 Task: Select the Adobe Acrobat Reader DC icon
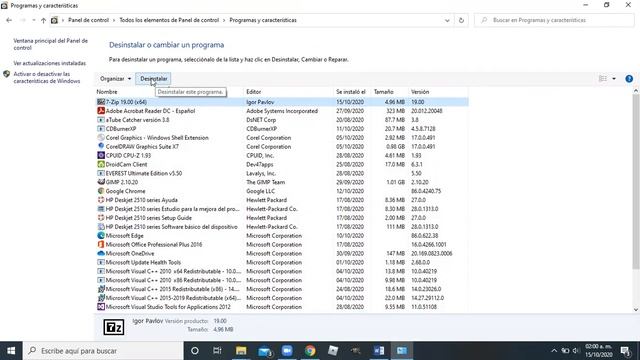pos(101,111)
